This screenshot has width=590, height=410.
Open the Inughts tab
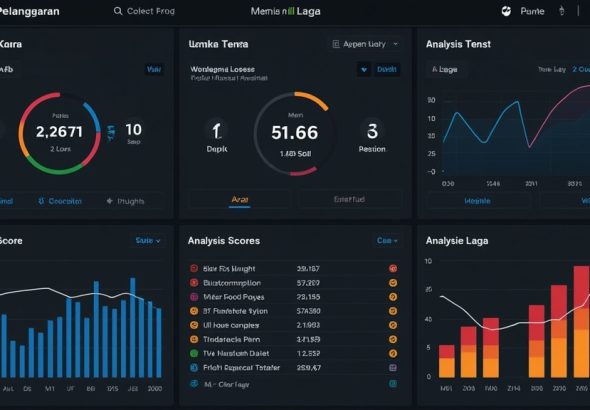click(126, 201)
